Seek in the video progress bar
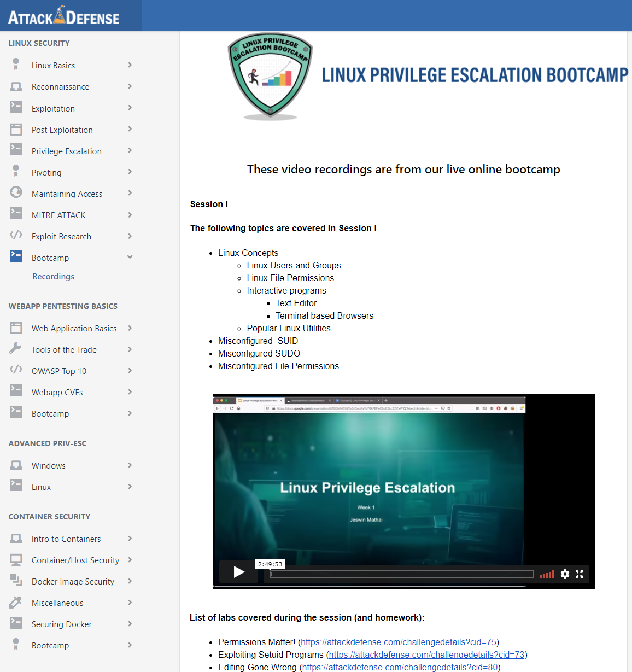Screen dimensions: 632x672 click(x=402, y=574)
